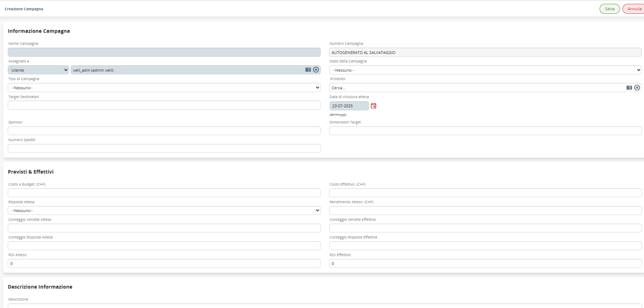Image resolution: width=644 pixels, height=308 pixels.
Task: Select the Costo Effettivo (CHF) field
Action: point(485,193)
